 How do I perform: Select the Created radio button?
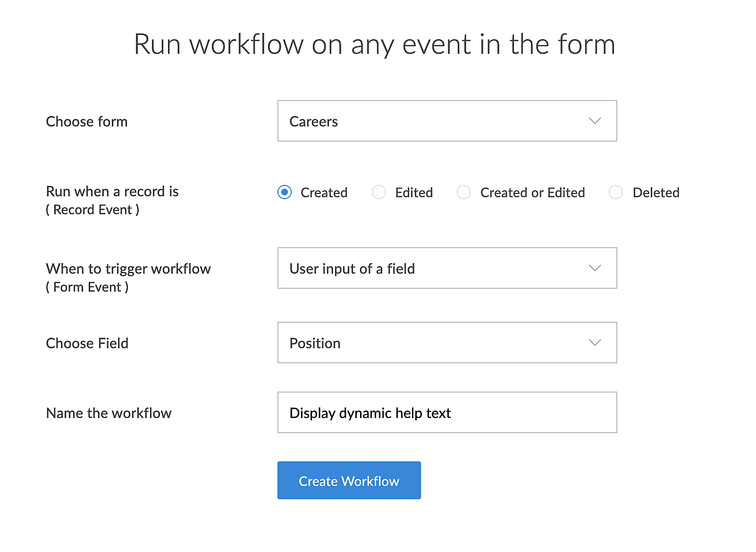coord(285,192)
